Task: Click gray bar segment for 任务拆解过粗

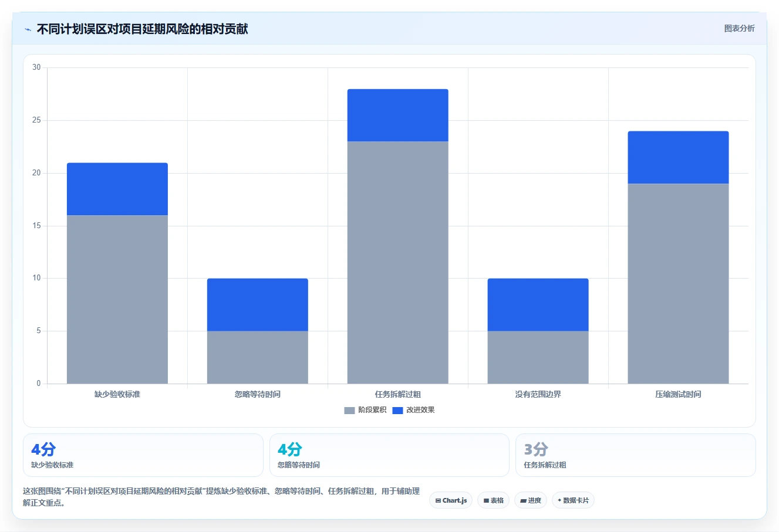Action: [398, 263]
